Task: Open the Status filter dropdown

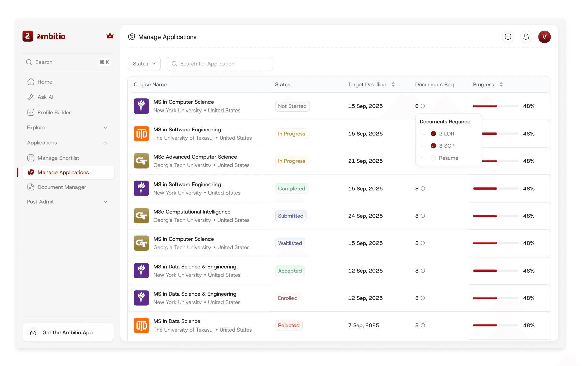Action: (144, 64)
